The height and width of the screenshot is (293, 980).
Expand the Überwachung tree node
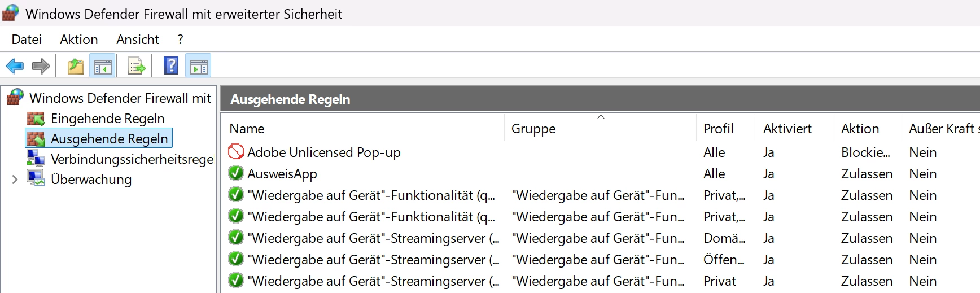coord(15,180)
